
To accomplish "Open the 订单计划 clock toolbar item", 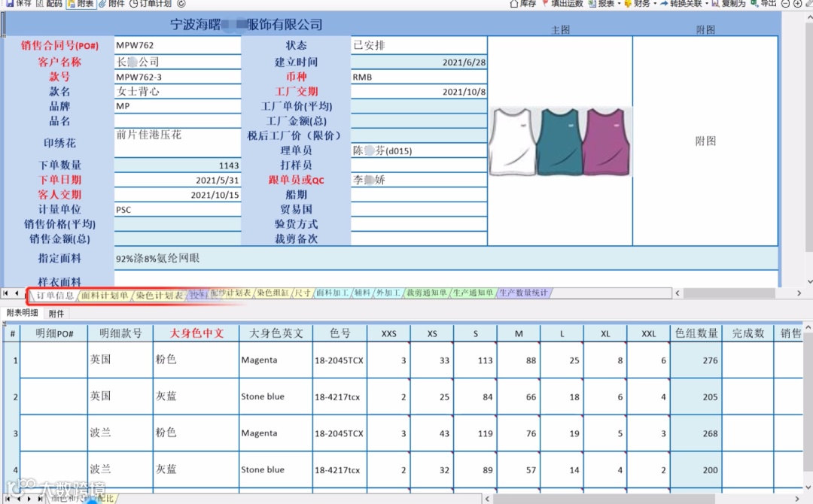I will [151, 3].
